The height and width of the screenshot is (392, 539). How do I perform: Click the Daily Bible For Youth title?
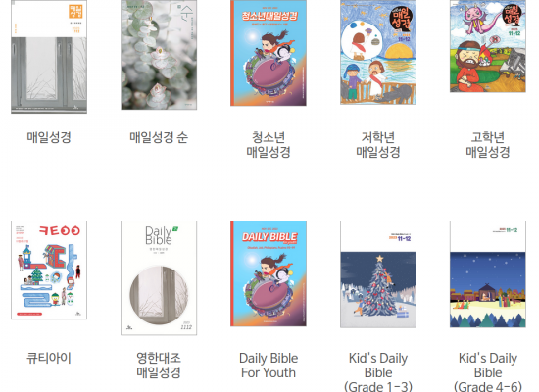coord(269,366)
